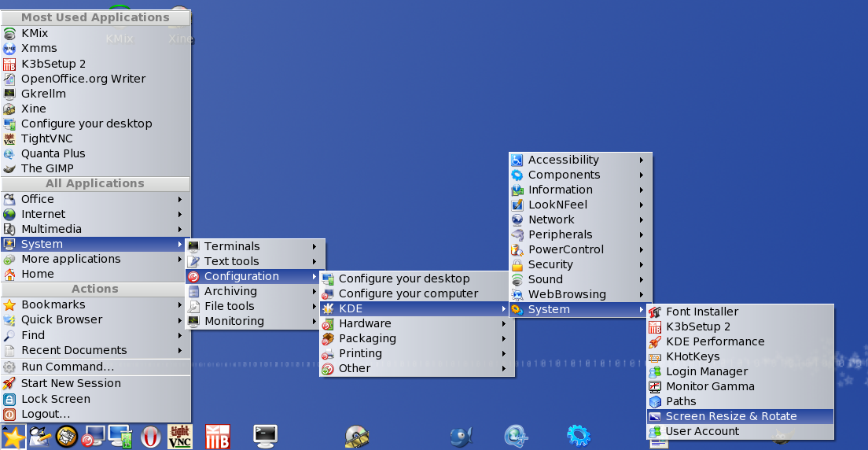Expand the Find submenu

coord(96,335)
